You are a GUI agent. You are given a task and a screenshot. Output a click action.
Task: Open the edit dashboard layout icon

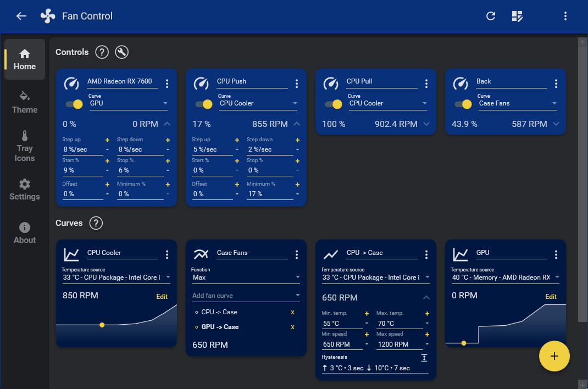[x=517, y=16]
